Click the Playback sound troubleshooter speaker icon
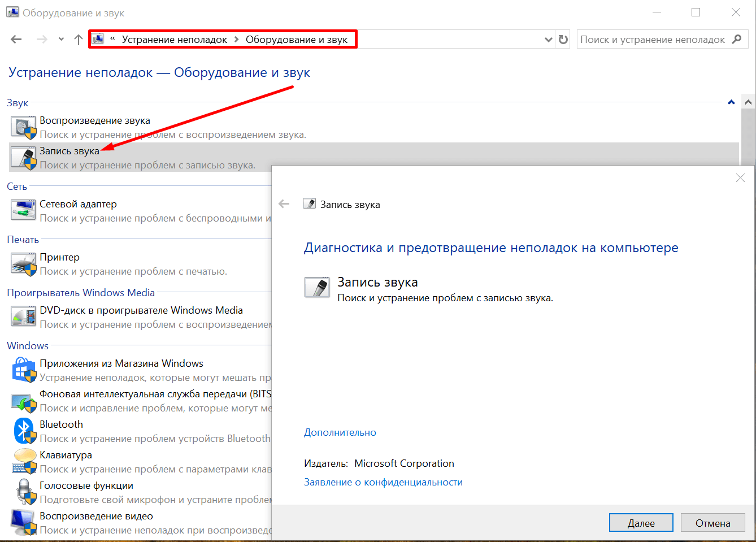 pyautogui.click(x=23, y=127)
